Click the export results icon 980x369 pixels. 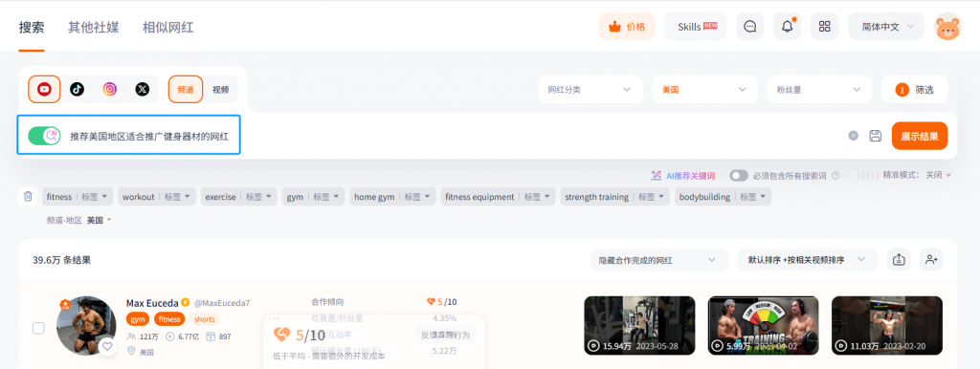pyautogui.click(x=899, y=260)
